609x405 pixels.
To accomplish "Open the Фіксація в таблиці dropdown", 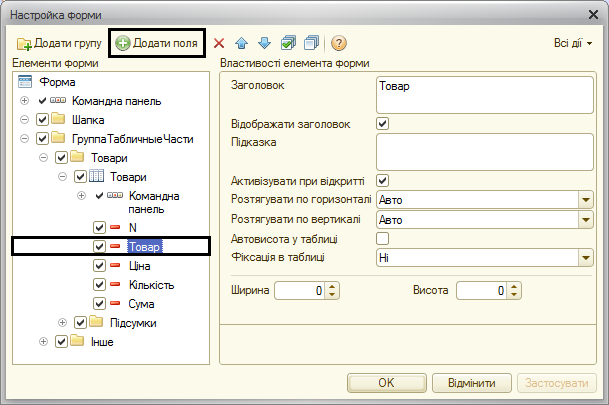I will point(586,258).
